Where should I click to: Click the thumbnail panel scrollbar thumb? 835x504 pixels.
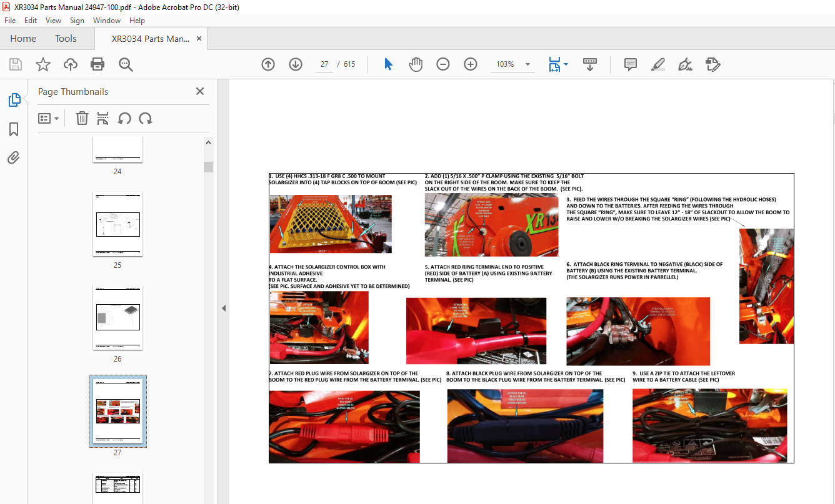pos(208,167)
